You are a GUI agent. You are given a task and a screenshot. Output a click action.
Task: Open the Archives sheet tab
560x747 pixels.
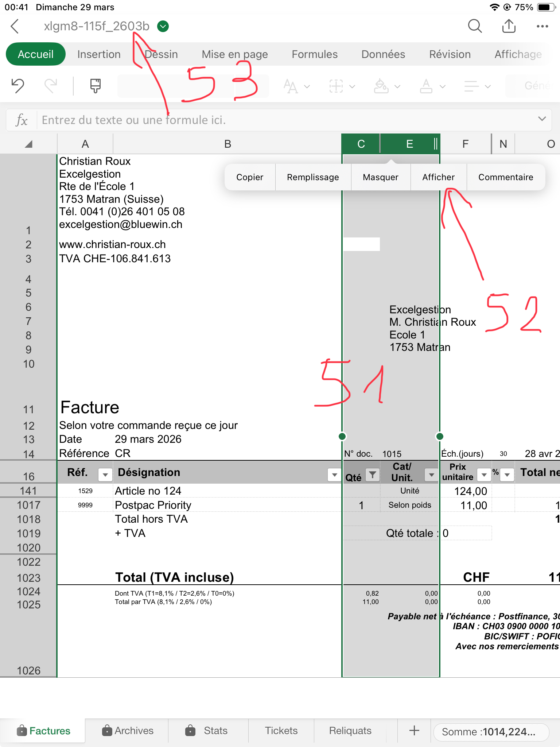pos(128,731)
